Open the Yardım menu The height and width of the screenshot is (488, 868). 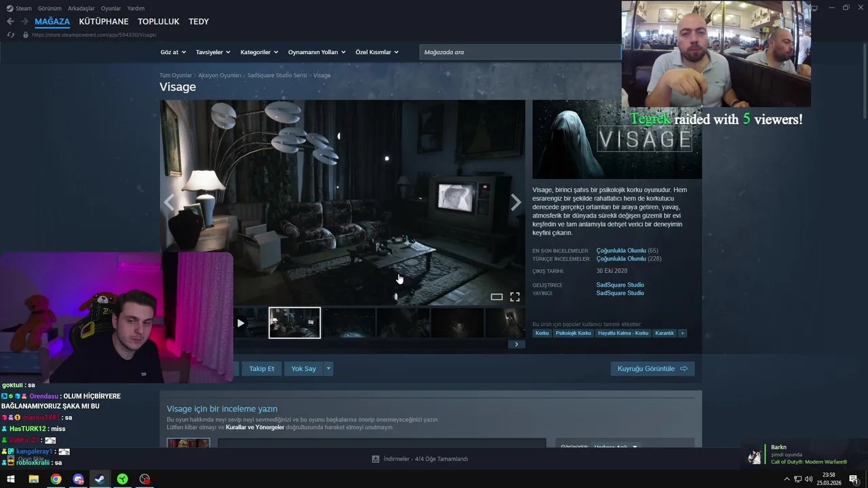[136, 8]
